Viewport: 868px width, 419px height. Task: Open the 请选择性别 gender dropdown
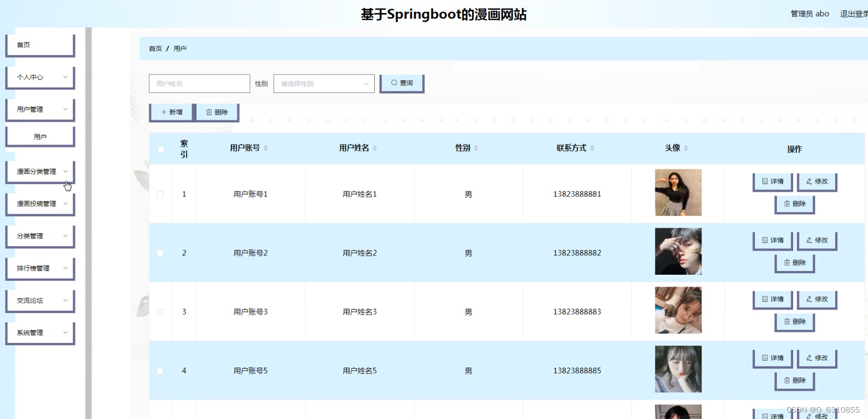[x=324, y=83]
